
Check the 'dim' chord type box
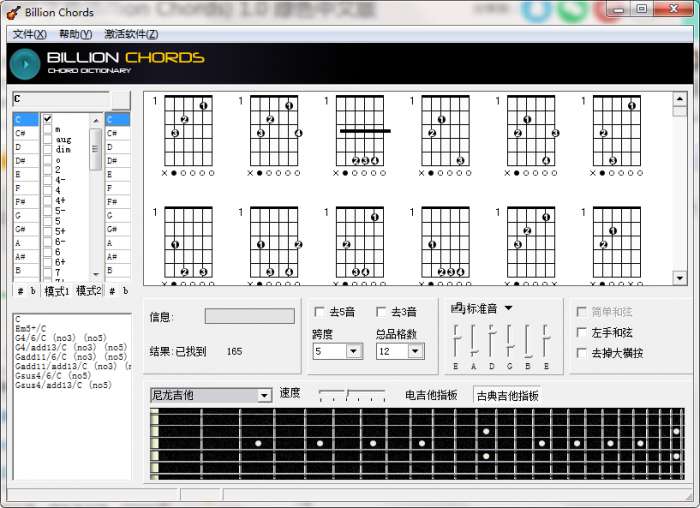48,150
